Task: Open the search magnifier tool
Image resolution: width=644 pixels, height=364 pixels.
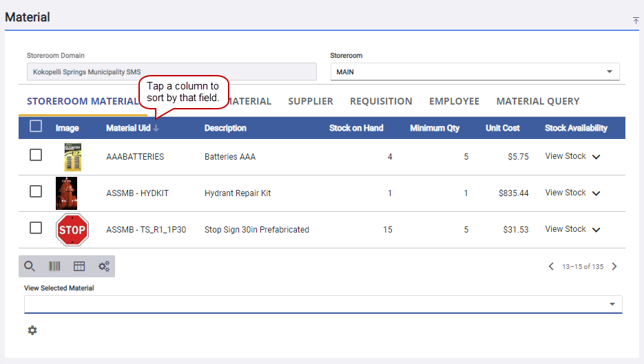Action: pos(30,266)
